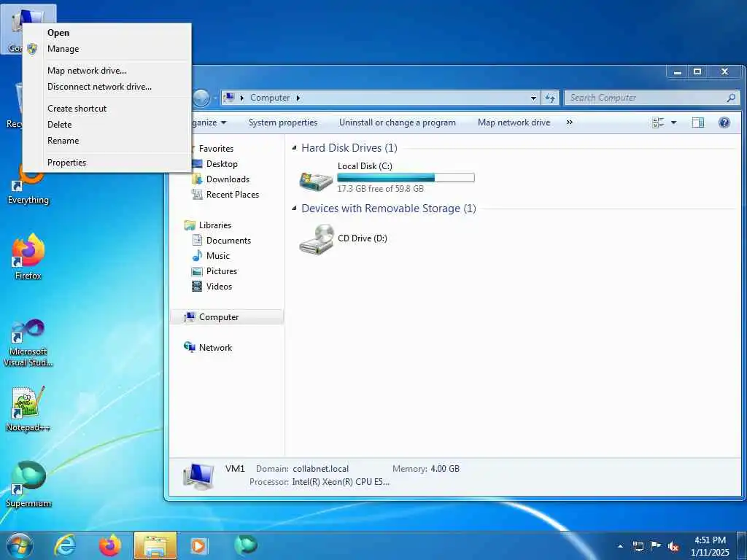
Task: Select the Supermium desktop icon
Action: [28, 485]
